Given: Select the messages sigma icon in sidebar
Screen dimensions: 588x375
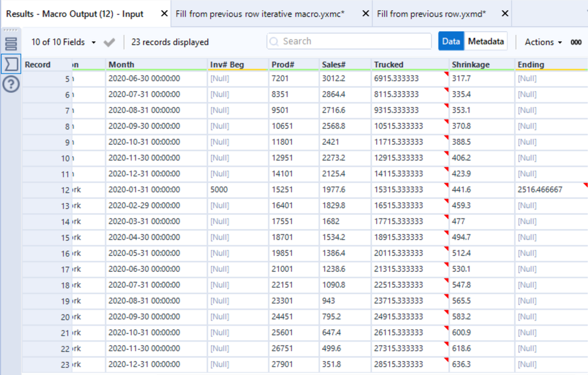Looking at the screenshot, I should pos(11,64).
